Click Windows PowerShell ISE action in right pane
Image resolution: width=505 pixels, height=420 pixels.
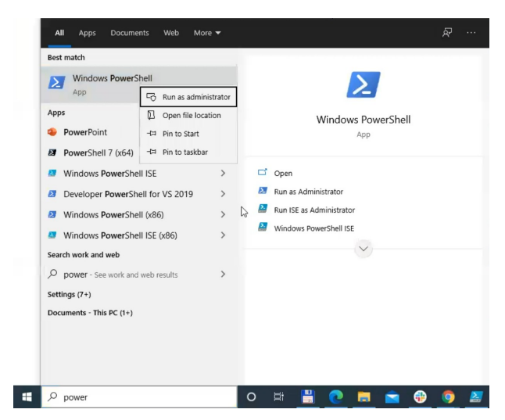pos(314,228)
